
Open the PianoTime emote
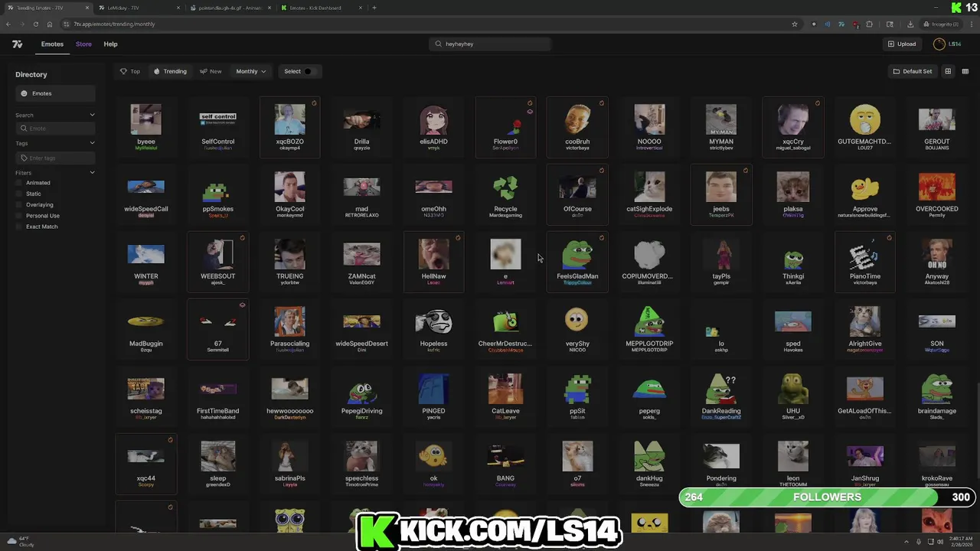click(x=865, y=262)
